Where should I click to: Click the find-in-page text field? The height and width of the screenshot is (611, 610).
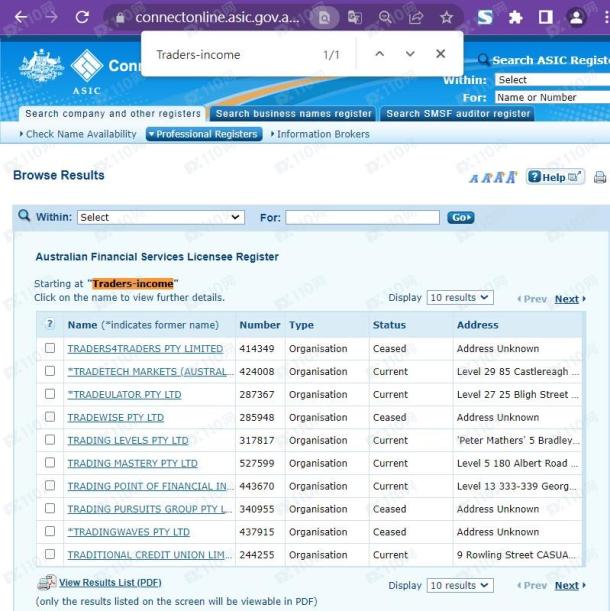tap(234, 55)
